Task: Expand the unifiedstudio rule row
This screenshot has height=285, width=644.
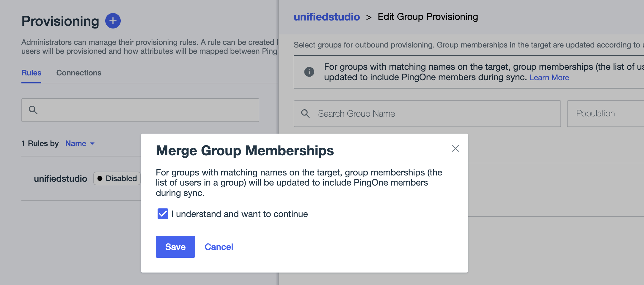Action: coord(60,178)
